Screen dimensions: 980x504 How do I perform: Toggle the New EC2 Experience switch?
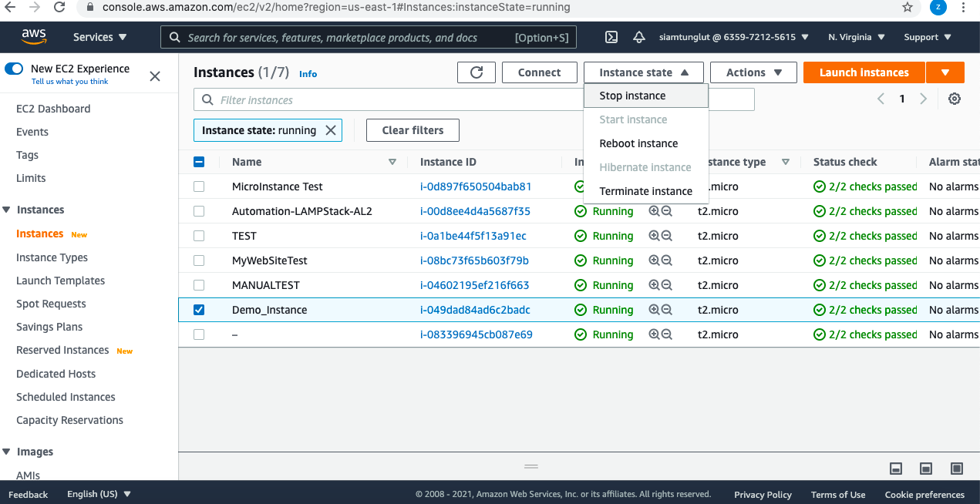click(14, 69)
